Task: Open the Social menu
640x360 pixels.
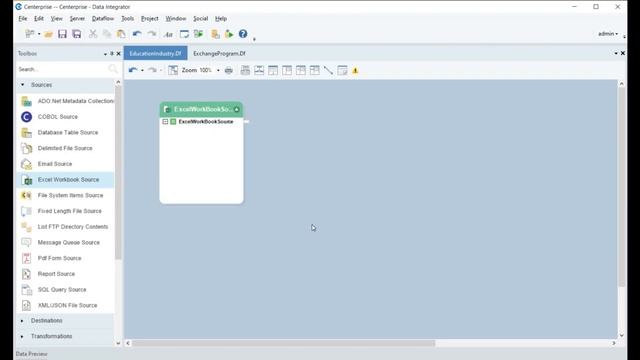Action: point(200,18)
